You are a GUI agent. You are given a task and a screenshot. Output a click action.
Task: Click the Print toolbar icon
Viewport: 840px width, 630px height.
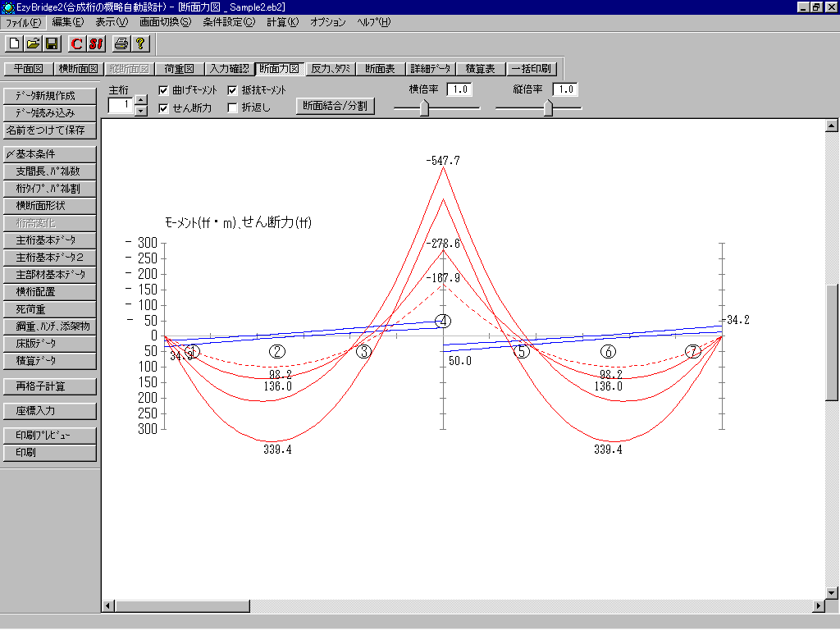(x=121, y=43)
